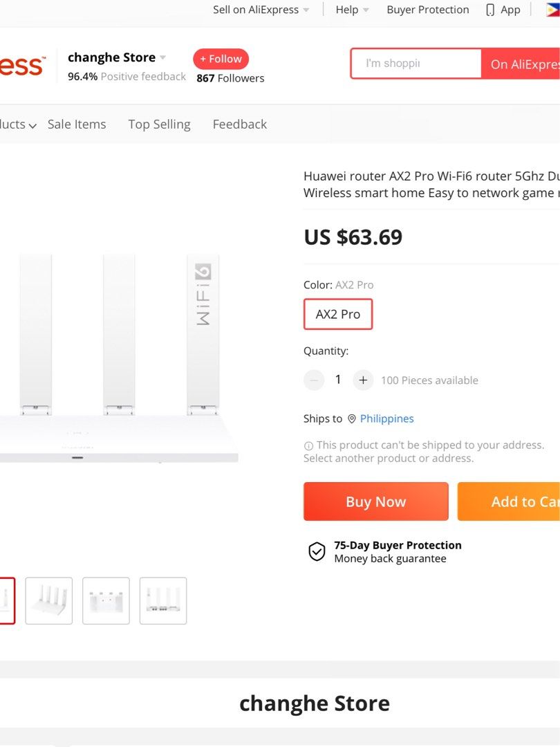
Task: Click the mobile App phone icon
Action: point(490,10)
